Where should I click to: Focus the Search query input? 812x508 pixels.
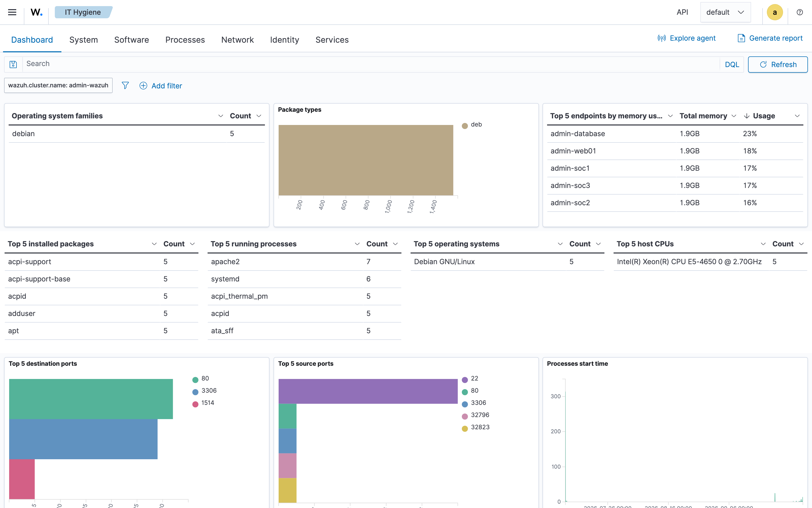371,64
